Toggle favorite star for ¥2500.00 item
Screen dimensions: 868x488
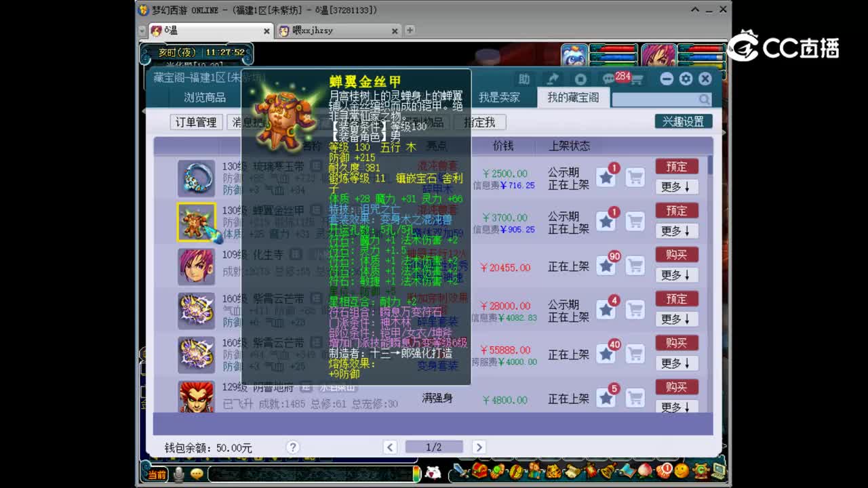coord(606,178)
